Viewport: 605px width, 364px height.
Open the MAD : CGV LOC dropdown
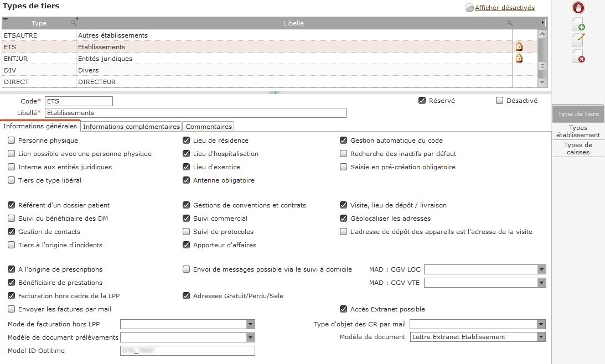(x=541, y=269)
